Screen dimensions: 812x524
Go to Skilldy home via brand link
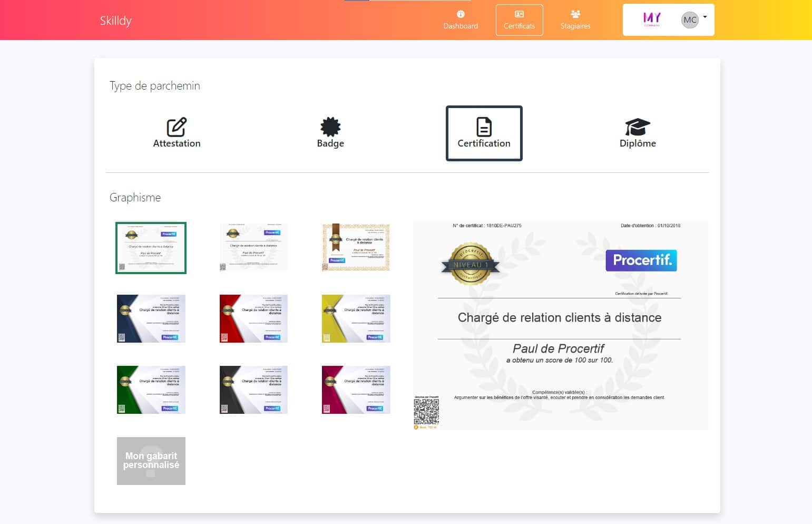(116, 21)
